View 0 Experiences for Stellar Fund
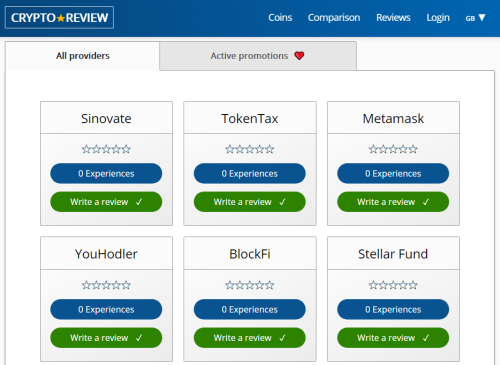This screenshot has height=365, width=500. pyautogui.click(x=393, y=309)
